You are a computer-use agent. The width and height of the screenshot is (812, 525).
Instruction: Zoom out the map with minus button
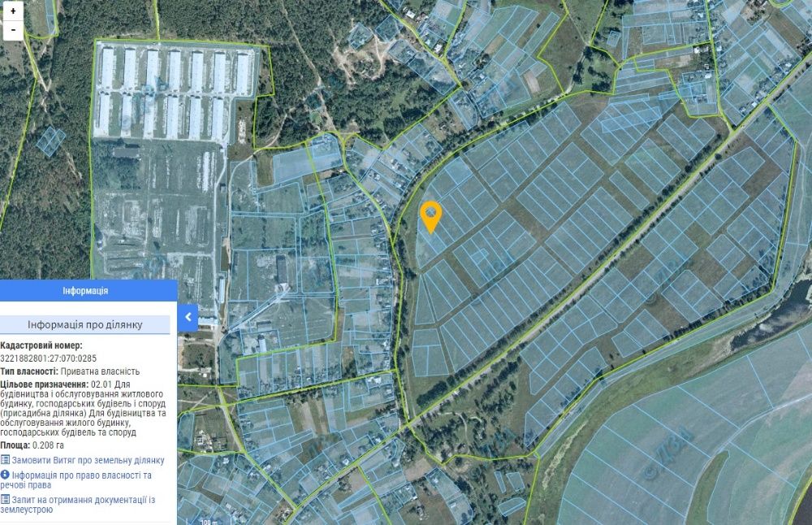pos(13,30)
